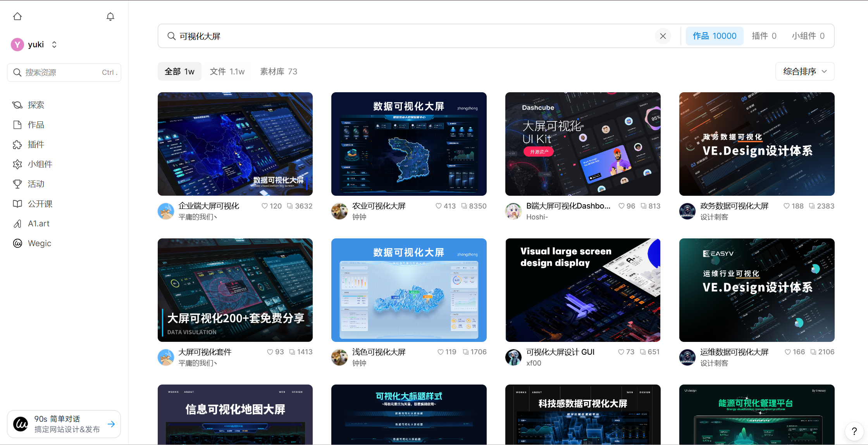The image size is (868, 445).
Task: Clear the search box with the X icon
Action: pyautogui.click(x=663, y=36)
